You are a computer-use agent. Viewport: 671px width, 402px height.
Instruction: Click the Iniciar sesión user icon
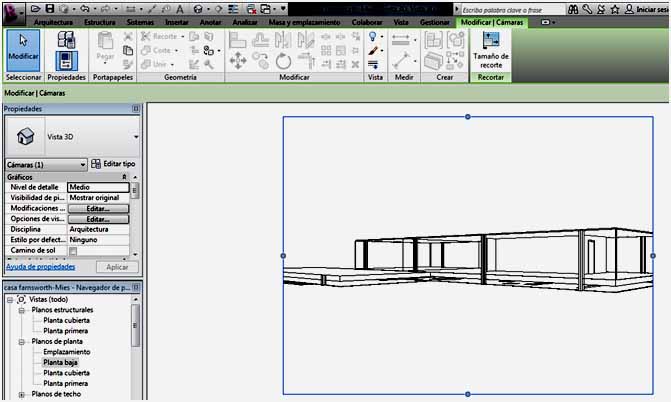[x=629, y=8]
